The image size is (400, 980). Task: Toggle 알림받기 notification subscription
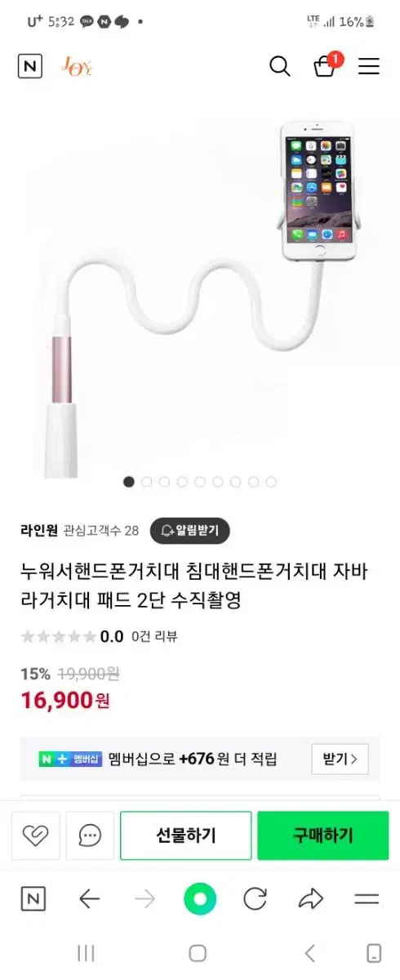point(190,531)
